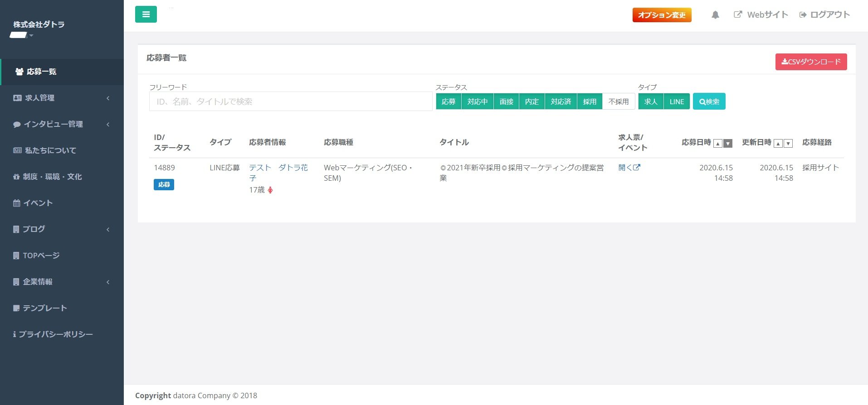Toggle the 採用 status filter
Screen dimensions: 868x405
(x=590, y=101)
